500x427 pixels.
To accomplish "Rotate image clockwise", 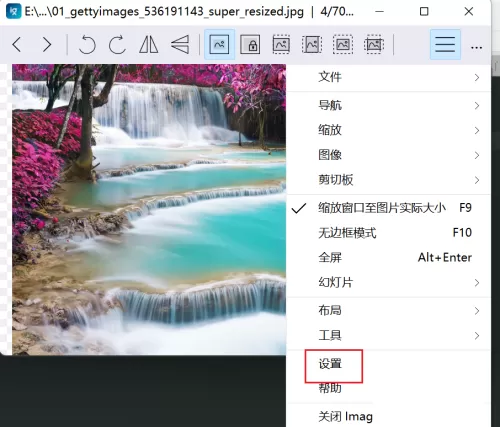I will pos(117,44).
